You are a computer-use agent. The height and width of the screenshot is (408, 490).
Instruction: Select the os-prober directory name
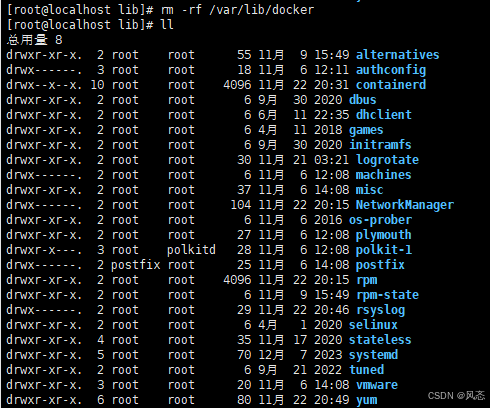pos(380,220)
